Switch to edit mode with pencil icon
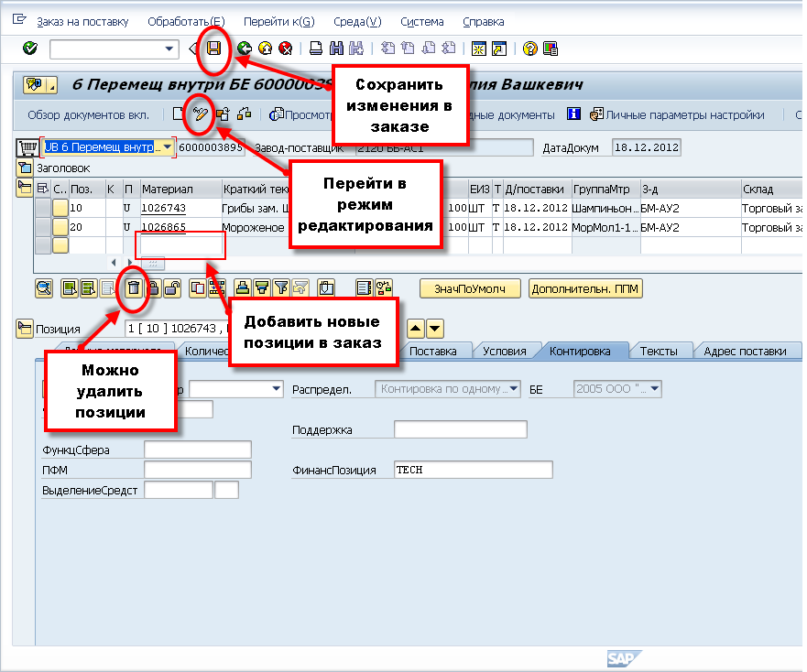Screen dimensions: 807x672 pyautogui.click(x=200, y=114)
